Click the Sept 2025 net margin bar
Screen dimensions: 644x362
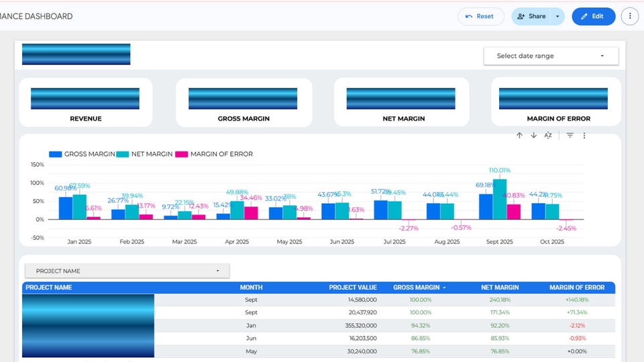(x=500, y=200)
